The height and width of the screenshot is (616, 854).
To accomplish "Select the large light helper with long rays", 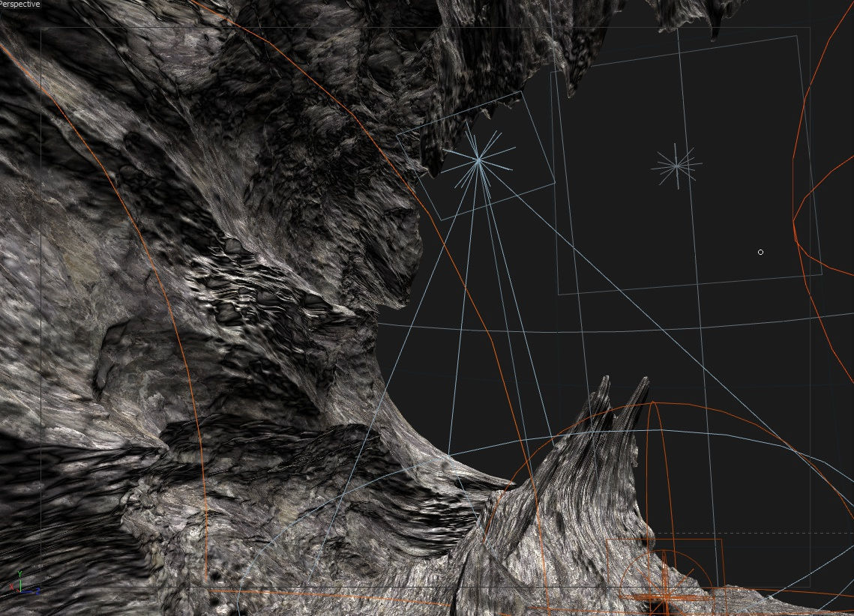I will [478, 160].
